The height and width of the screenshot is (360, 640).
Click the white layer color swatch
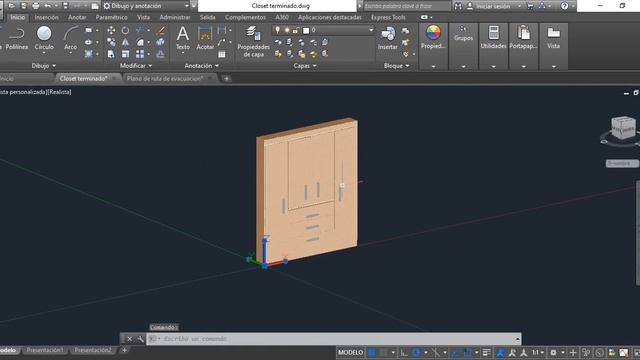pyautogui.click(x=306, y=30)
